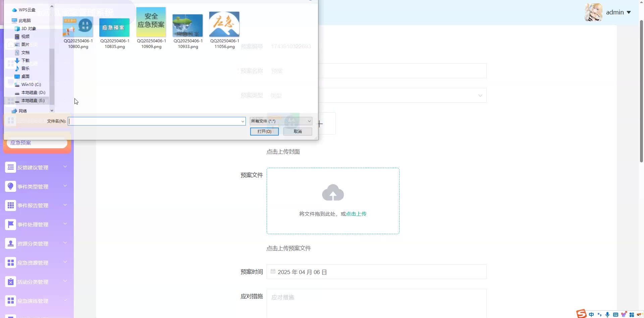Click the calendar icon in 预案时间 field
644x318 pixels.
pyautogui.click(x=273, y=271)
